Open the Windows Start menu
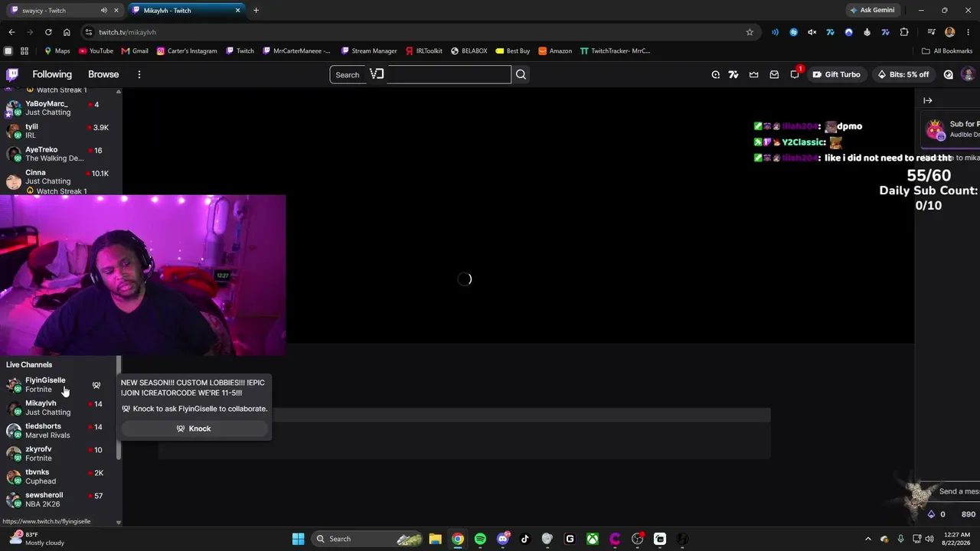 298,539
